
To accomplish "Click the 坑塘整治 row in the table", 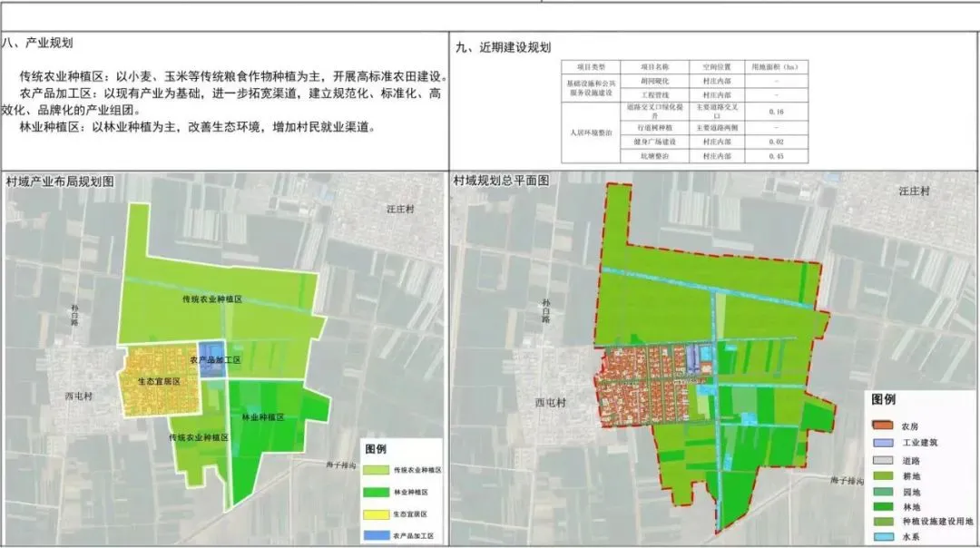I will [653, 156].
